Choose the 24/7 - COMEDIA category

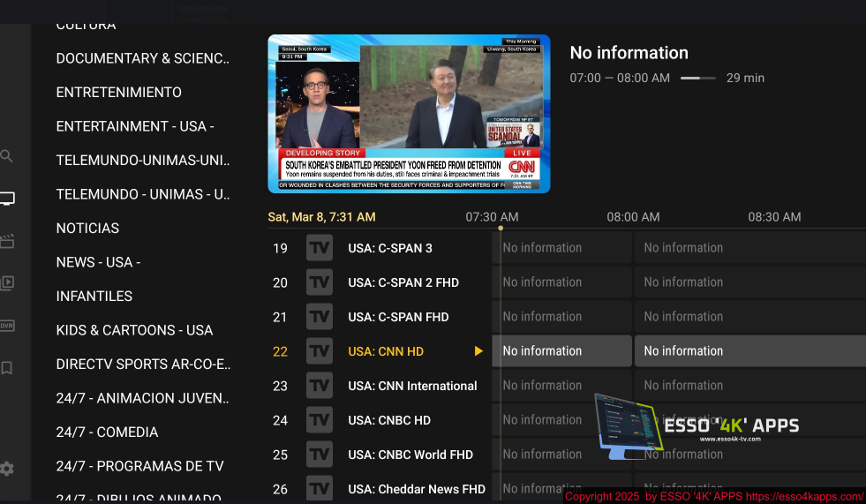click(x=107, y=433)
